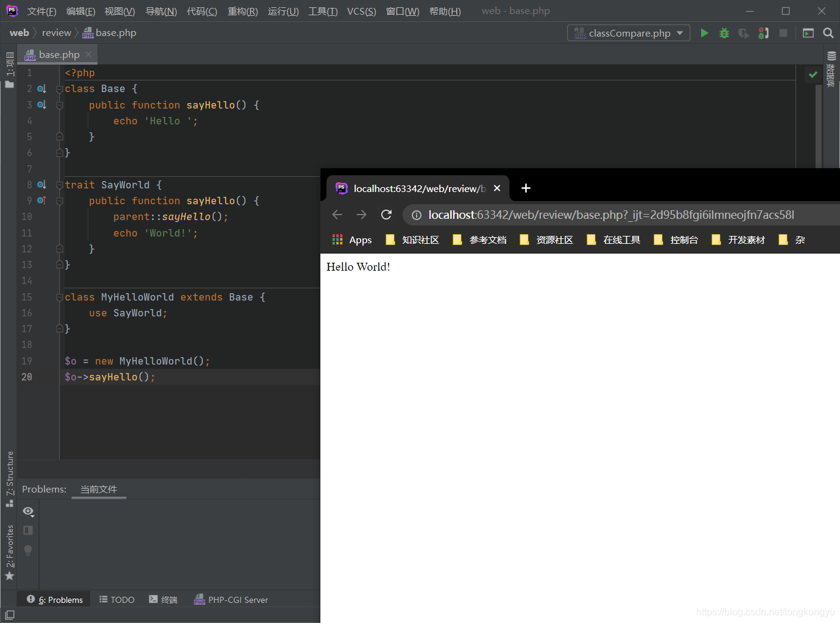Viewport: 840px width, 623px height.
Task: Open the Project tool window on left stripe
Action: click(9, 70)
